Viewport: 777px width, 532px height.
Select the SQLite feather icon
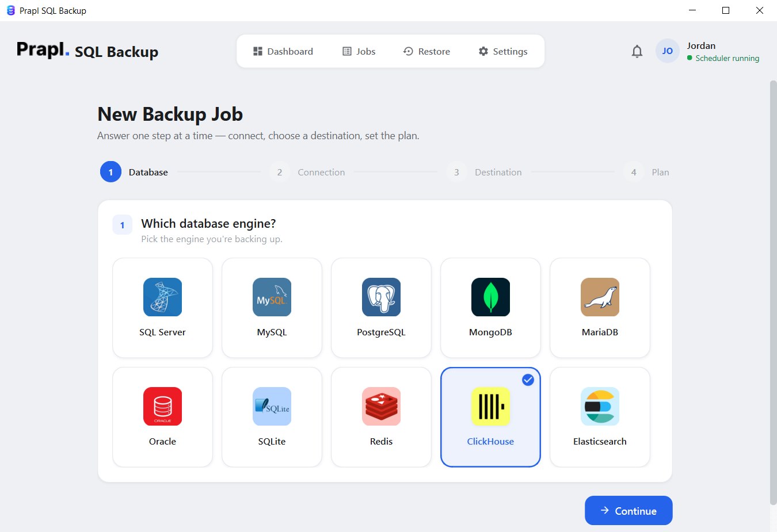coord(272,406)
